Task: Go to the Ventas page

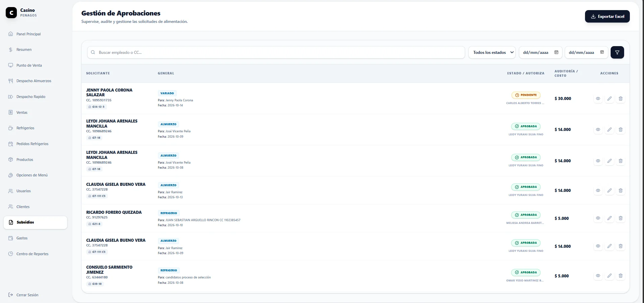Action: [35, 112]
